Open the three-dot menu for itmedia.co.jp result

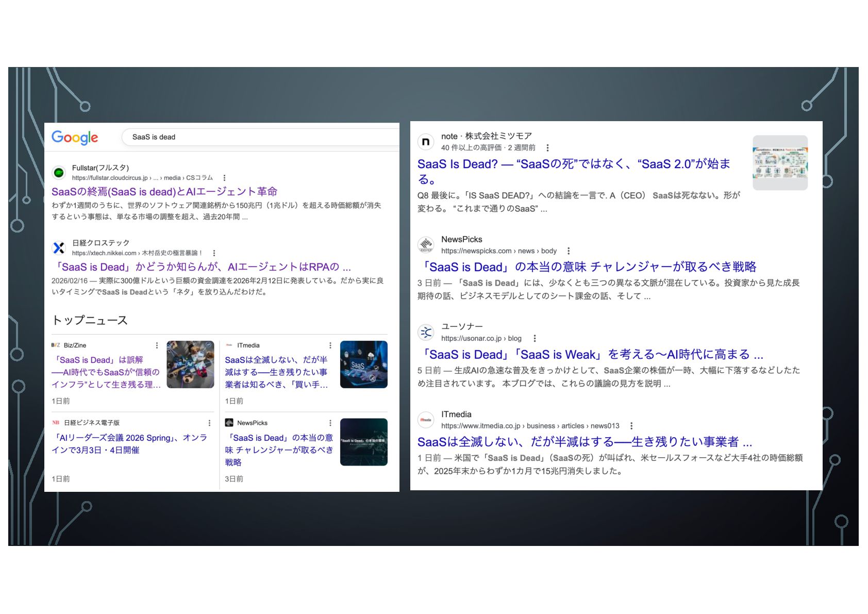click(631, 426)
